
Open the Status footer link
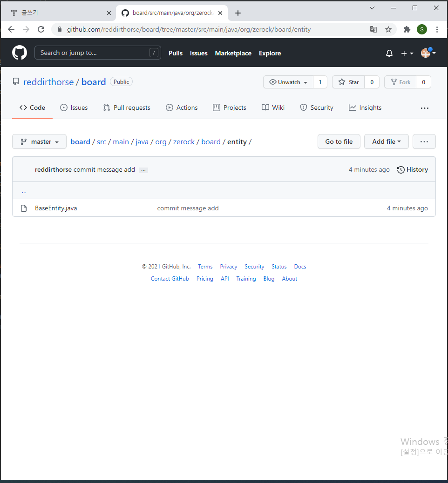(279, 267)
